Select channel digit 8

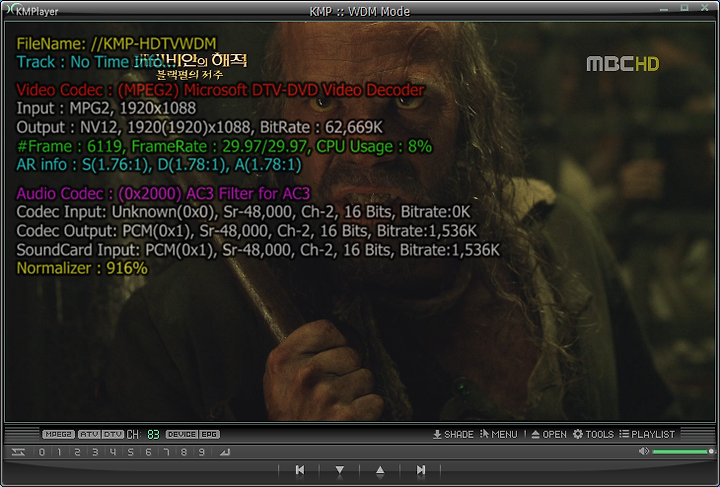184,452
